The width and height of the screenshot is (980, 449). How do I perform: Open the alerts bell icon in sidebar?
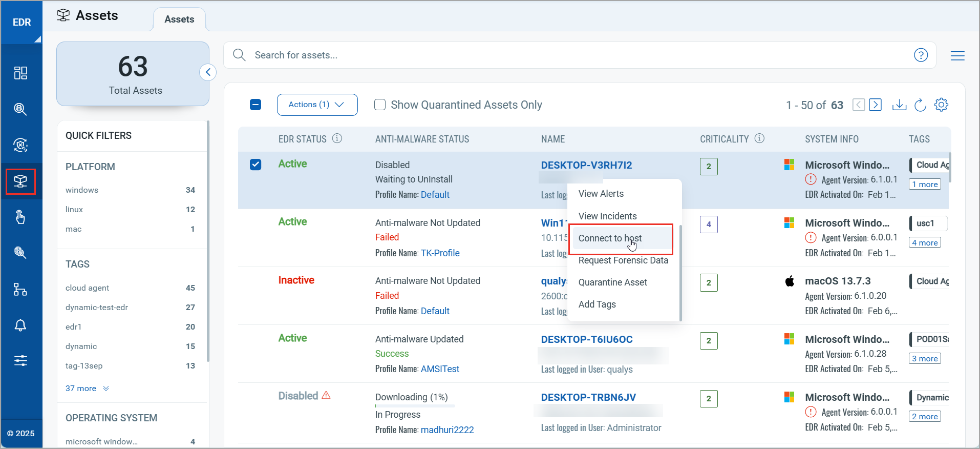coord(20,325)
